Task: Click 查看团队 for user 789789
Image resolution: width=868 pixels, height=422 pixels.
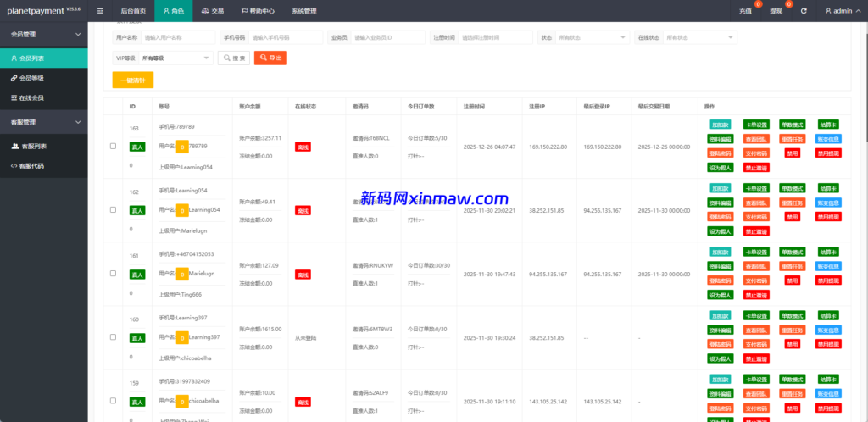Action: pos(755,139)
